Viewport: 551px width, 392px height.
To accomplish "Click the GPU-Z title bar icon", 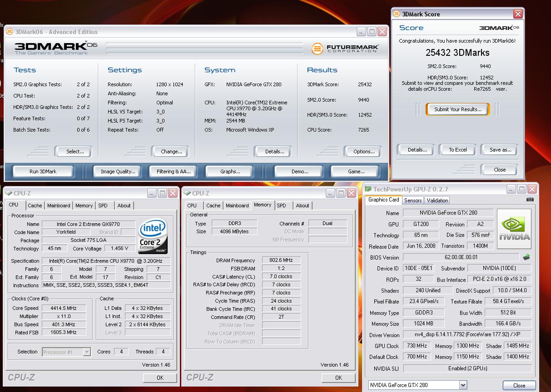I will 368,189.
